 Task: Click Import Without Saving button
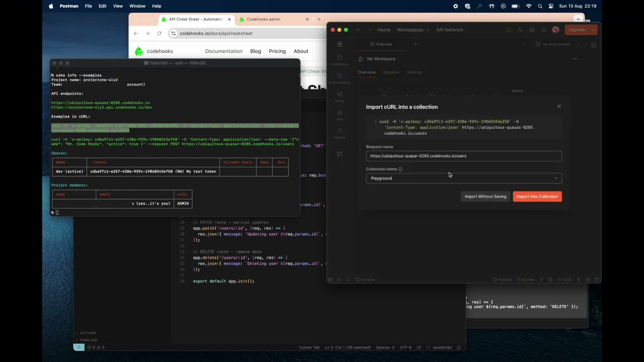(x=485, y=197)
